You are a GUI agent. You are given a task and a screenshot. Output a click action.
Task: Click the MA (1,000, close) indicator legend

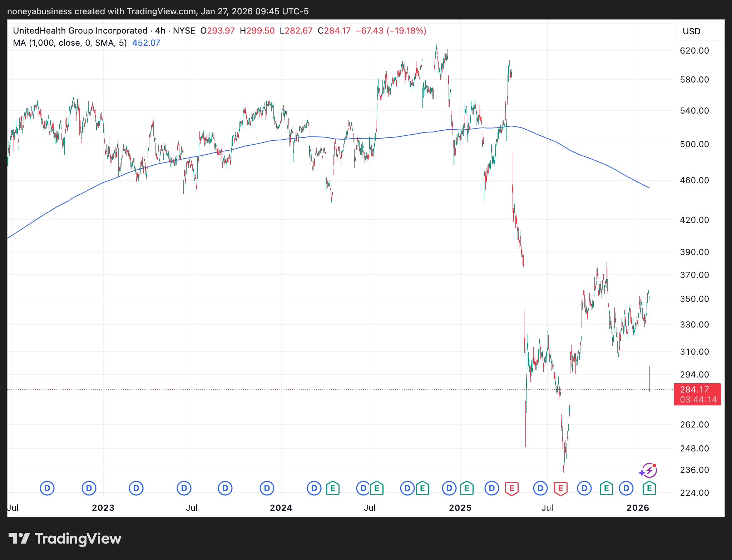point(70,43)
